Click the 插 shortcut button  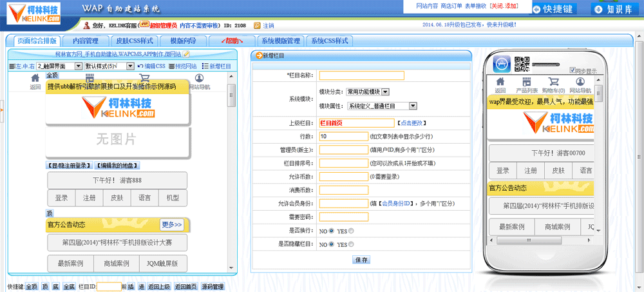click(131, 287)
